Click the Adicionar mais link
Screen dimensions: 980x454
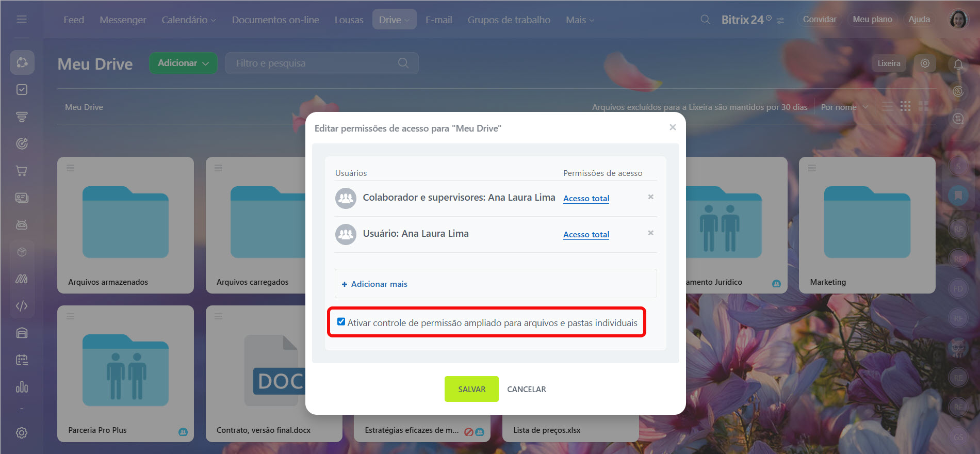379,284
